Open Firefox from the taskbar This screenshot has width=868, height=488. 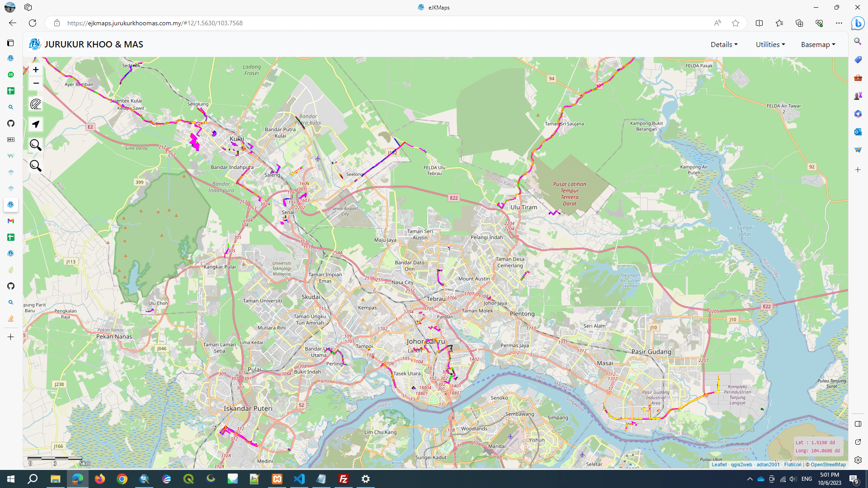coord(99,479)
